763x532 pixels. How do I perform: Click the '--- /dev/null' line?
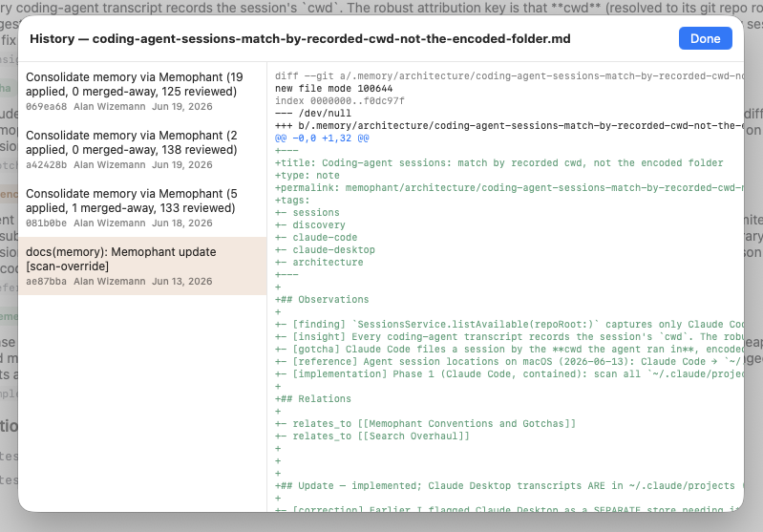pos(313,114)
